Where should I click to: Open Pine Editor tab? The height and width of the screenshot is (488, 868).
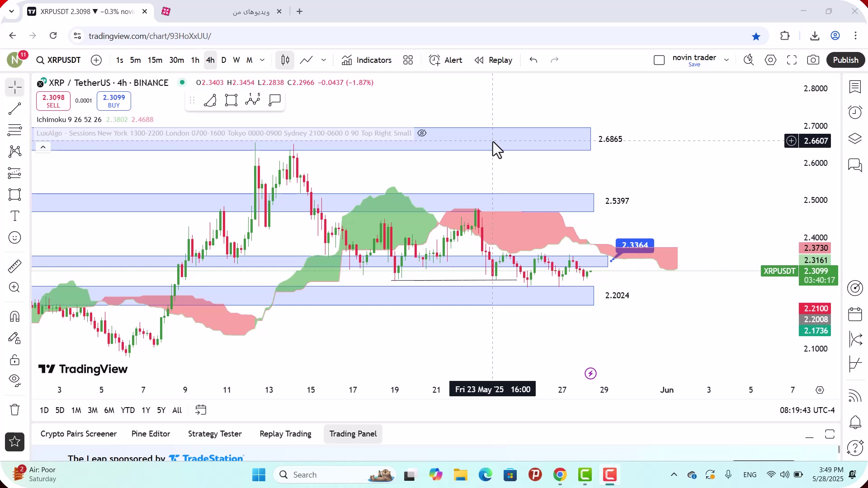(151, 434)
